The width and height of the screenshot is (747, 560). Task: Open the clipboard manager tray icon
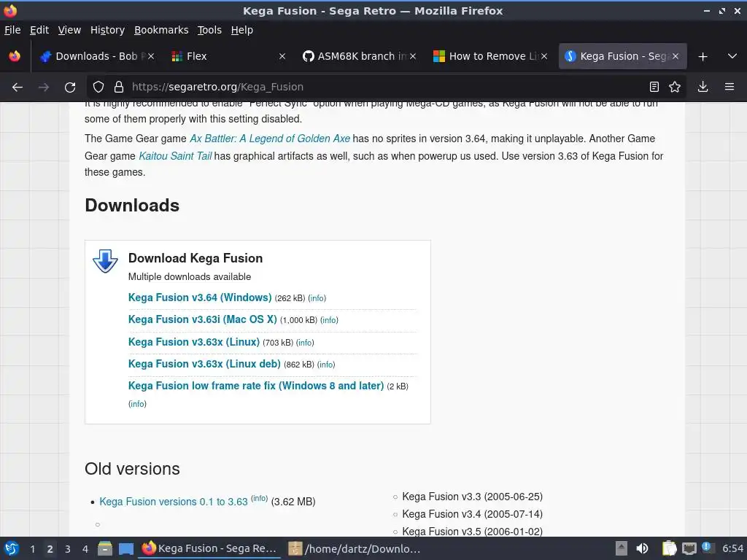(x=670, y=548)
